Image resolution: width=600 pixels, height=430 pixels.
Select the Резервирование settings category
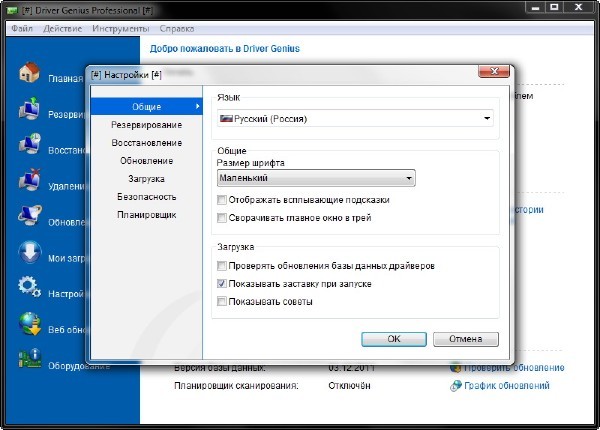click(147, 125)
